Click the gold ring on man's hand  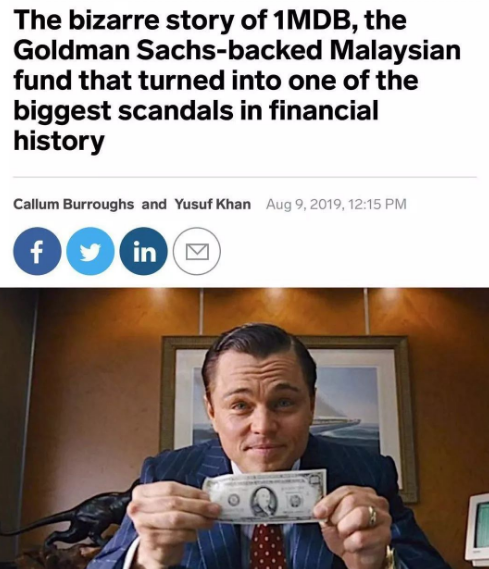click(x=372, y=516)
